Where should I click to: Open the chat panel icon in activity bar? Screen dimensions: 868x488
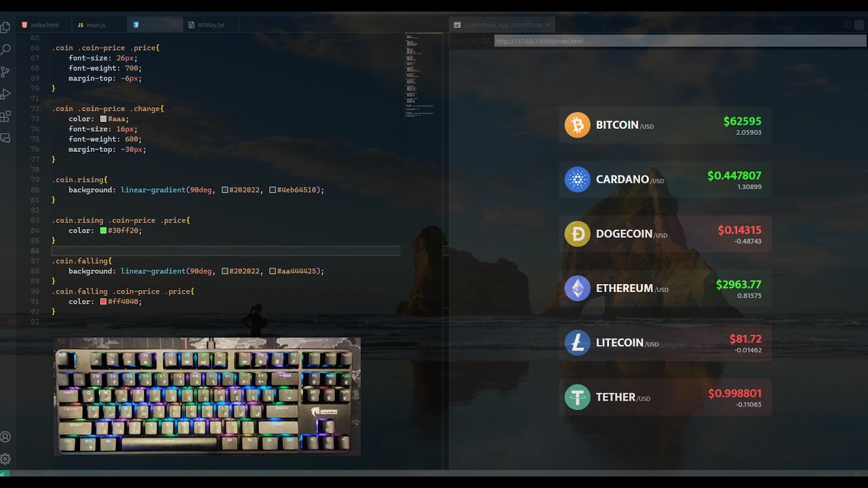5,138
